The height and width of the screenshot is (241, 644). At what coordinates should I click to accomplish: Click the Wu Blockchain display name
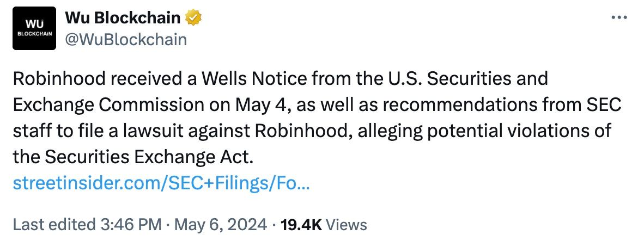(x=123, y=18)
